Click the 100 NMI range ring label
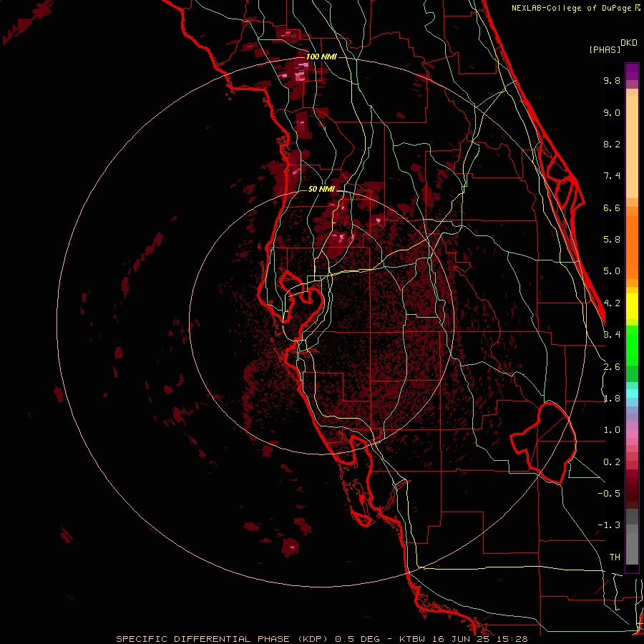The width and height of the screenshot is (644, 644). click(321, 57)
